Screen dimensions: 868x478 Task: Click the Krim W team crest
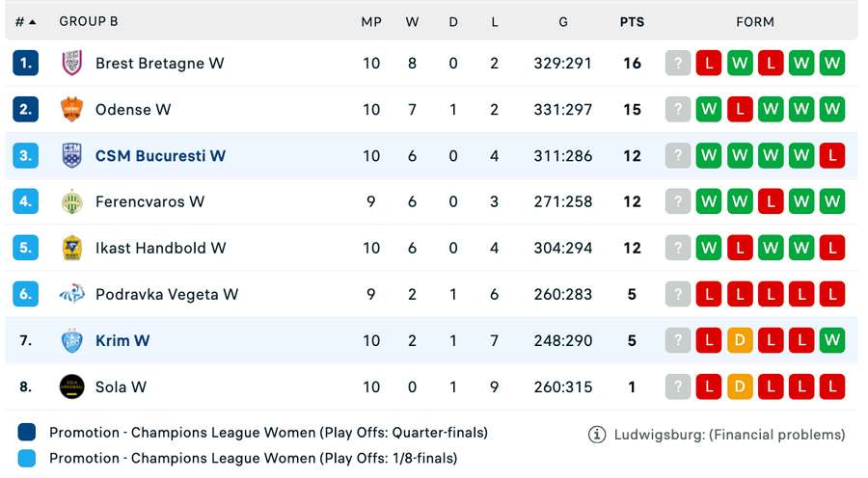pos(71,341)
